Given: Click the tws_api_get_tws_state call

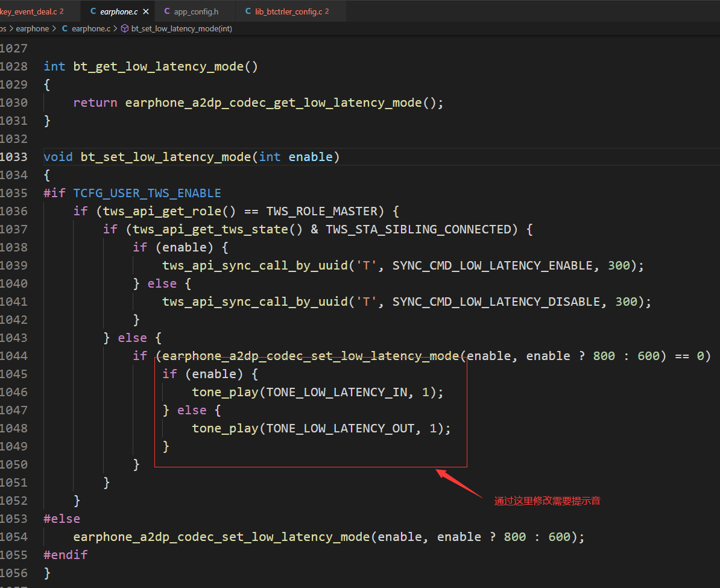Looking at the screenshot, I should click(x=210, y=229).
